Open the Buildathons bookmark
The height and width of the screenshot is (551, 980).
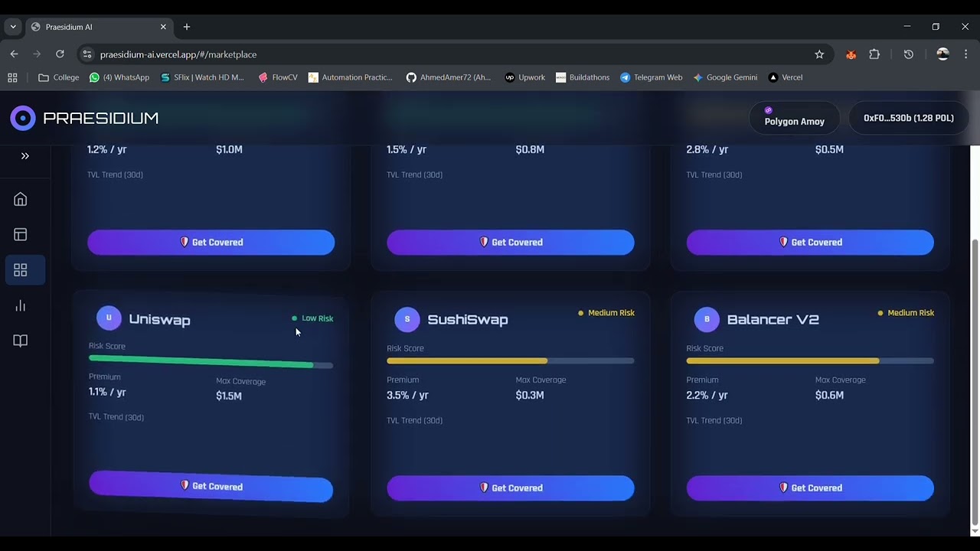(x=583, y=77)
